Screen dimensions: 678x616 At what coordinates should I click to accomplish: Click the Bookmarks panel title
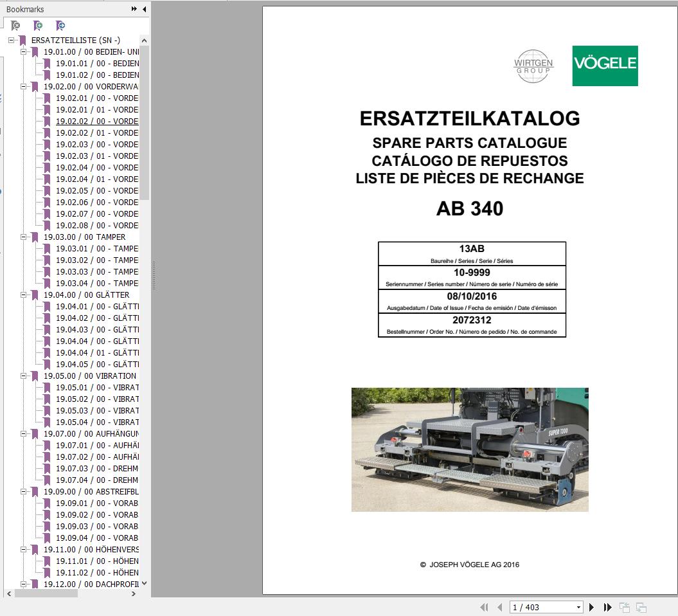click(x=25, y=9)
